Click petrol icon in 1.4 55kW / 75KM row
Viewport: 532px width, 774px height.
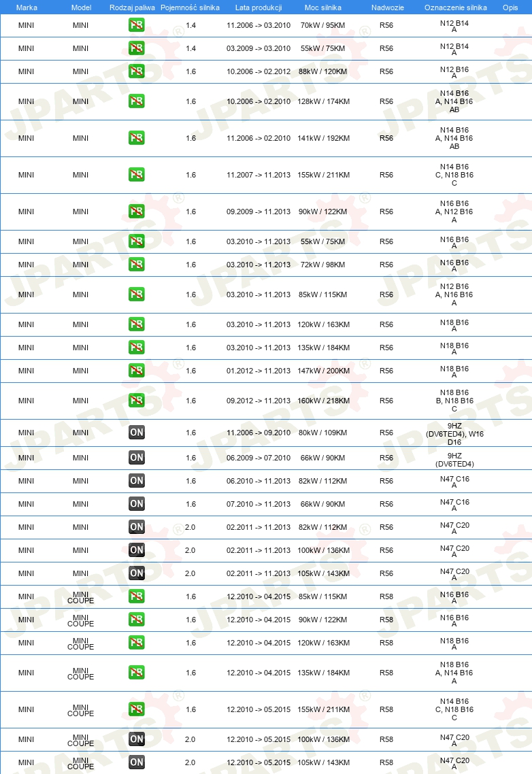click(136, 48)
